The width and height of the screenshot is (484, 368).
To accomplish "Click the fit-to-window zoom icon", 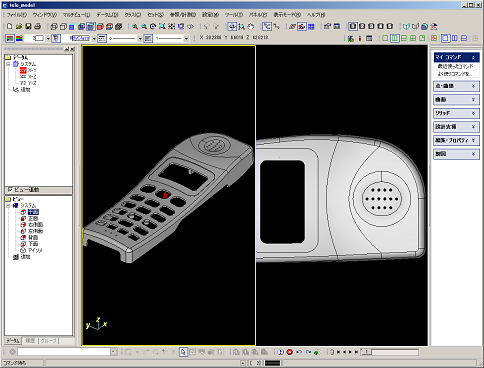I will 162,26.
